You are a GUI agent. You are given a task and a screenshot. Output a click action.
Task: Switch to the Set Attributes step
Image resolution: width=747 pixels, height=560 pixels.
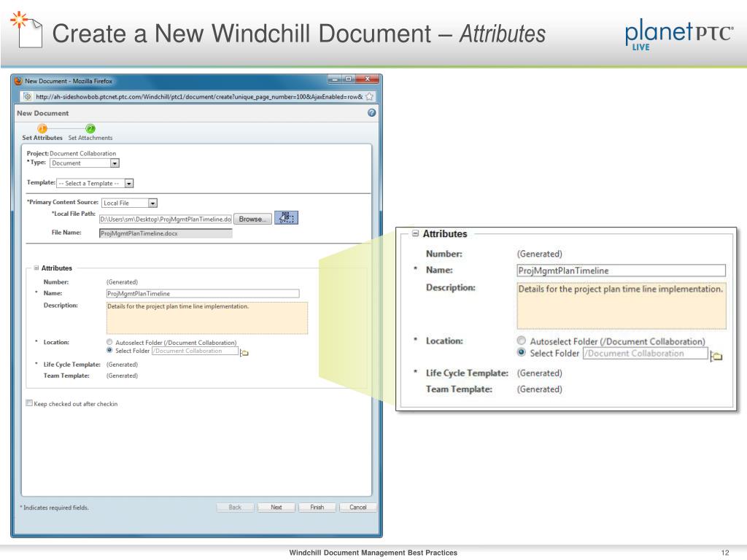click(x=42, y=138)
